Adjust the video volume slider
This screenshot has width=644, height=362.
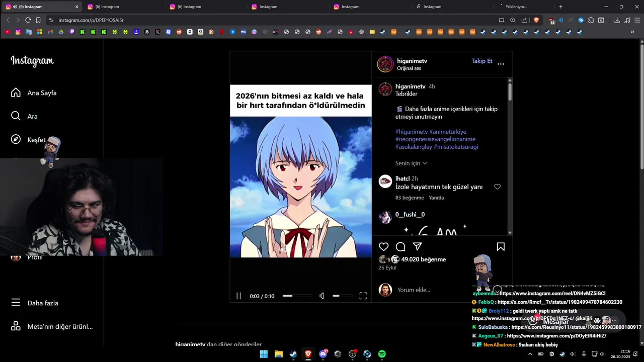343,296
